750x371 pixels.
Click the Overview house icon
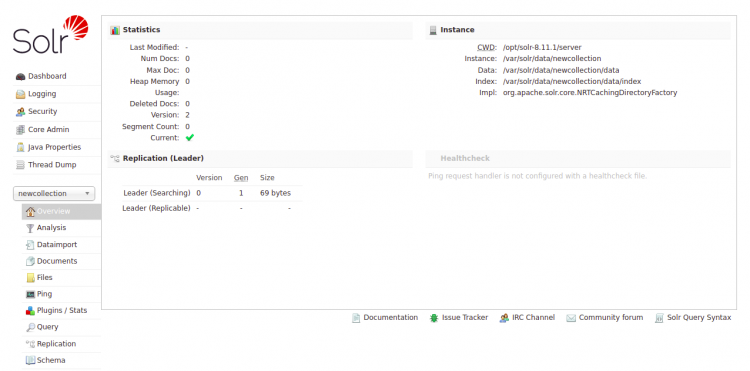pos(30,211)
